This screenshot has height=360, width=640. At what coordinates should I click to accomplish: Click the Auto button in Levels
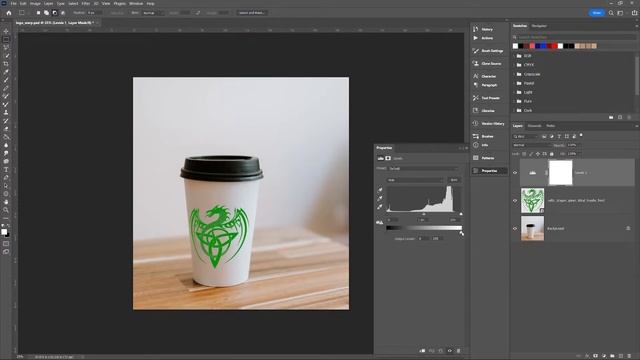[453, 180]
